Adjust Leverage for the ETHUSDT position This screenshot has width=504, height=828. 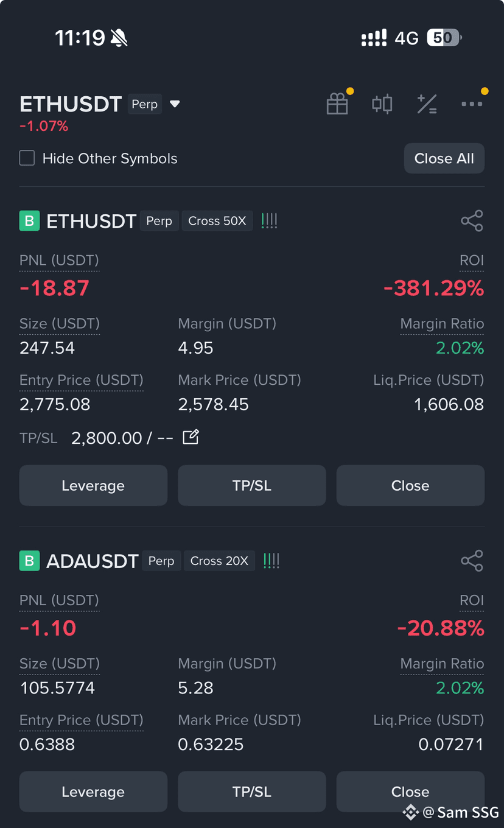pyautogui.click(x=93, y=485)
